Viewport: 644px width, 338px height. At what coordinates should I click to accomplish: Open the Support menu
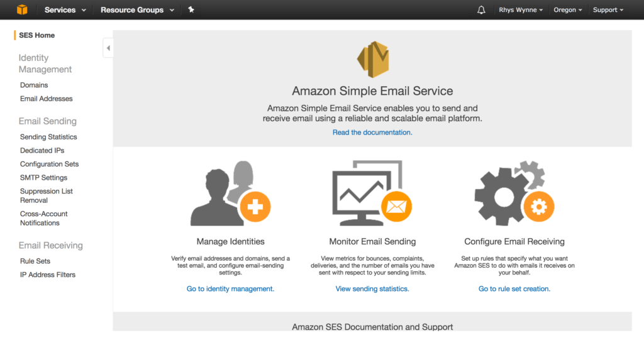pyautogui.click(x=608, y=10)
